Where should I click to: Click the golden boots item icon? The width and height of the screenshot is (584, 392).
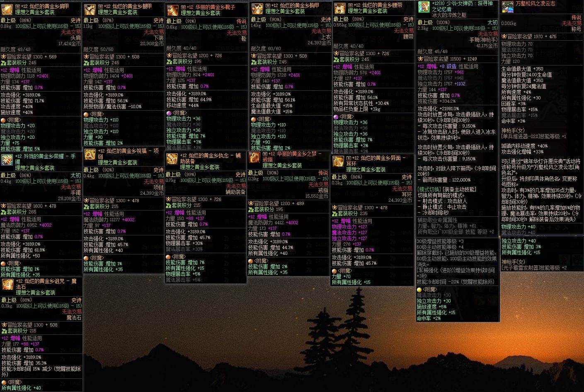click(x=172, y=10)
